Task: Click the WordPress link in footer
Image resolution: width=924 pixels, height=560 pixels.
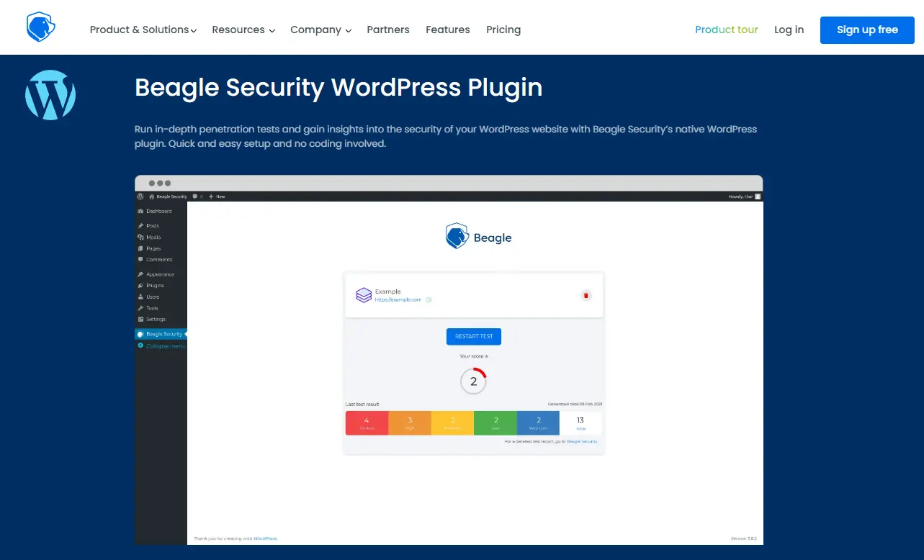Action: pyautogui.click(x=265, y=538)
